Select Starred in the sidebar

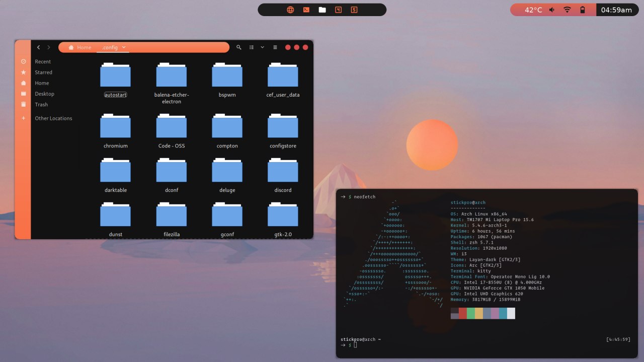[x=43, y=73]
